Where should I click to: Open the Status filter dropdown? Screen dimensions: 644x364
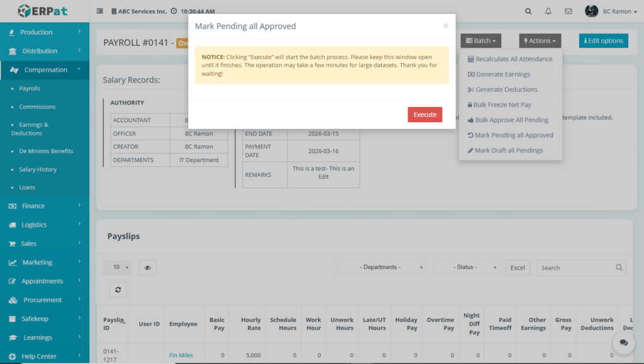(x=466, y=268)
